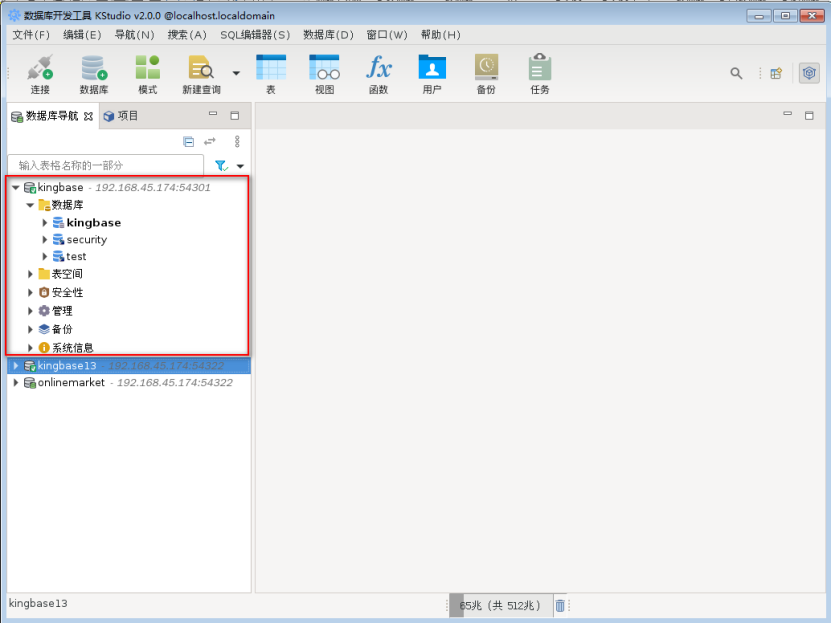Click the 视图 (View) toolbar icon
This screenshot has width=831, height=624.
(324, 74)
